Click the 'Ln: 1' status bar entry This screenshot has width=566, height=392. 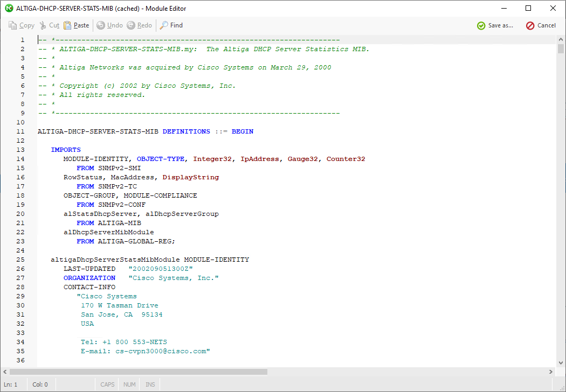point(10,384)
